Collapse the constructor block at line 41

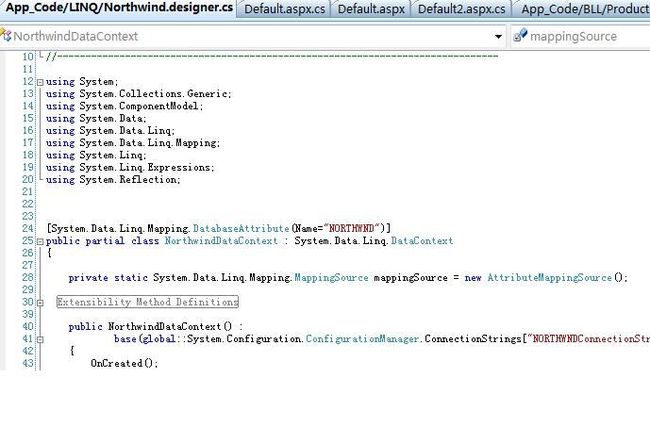[40, 340]
